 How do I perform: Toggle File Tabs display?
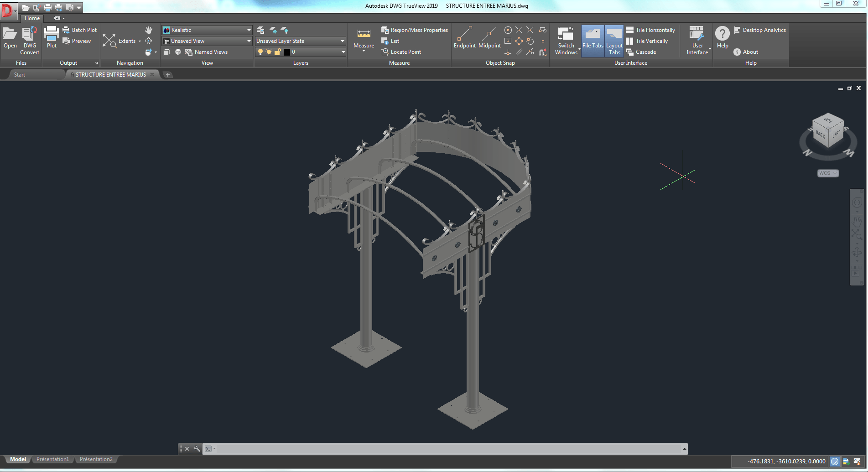point(593,40)
